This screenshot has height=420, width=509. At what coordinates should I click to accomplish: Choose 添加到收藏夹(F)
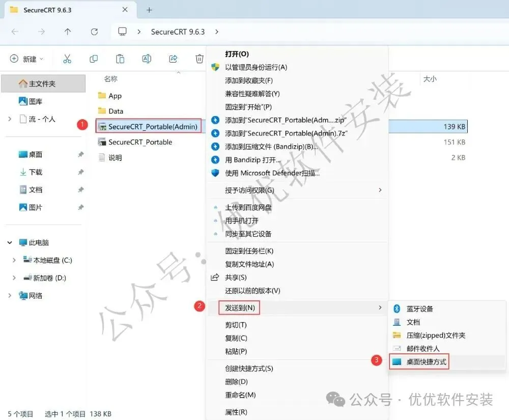249,80
